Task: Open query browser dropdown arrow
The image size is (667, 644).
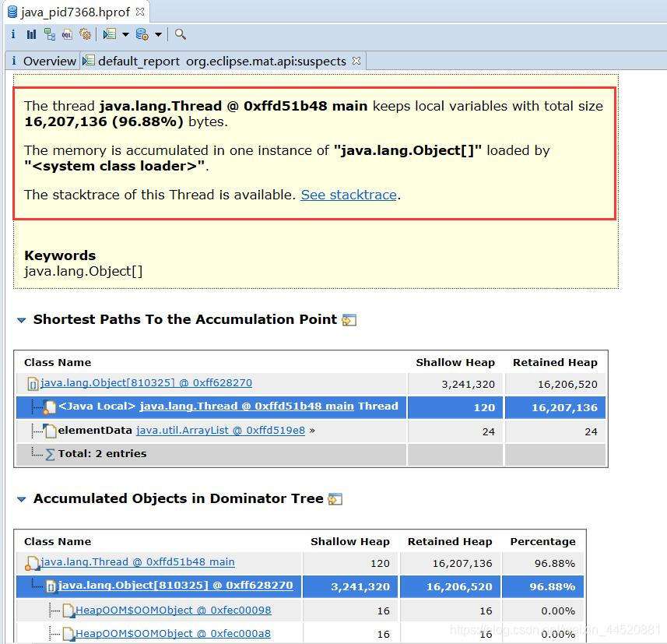Action: [x=158, y=34]
